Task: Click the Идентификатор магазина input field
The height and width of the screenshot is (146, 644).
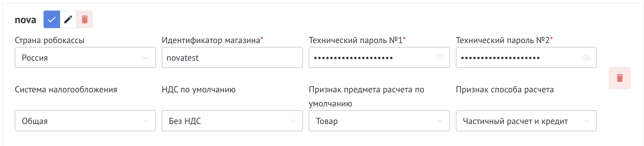Action: tap(232, 57)
